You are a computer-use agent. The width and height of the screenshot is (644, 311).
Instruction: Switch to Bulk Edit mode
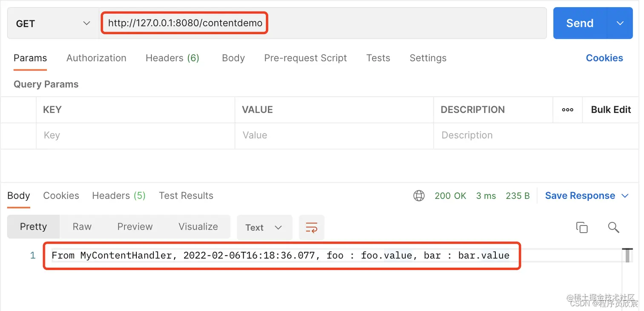tap(611, 110)
